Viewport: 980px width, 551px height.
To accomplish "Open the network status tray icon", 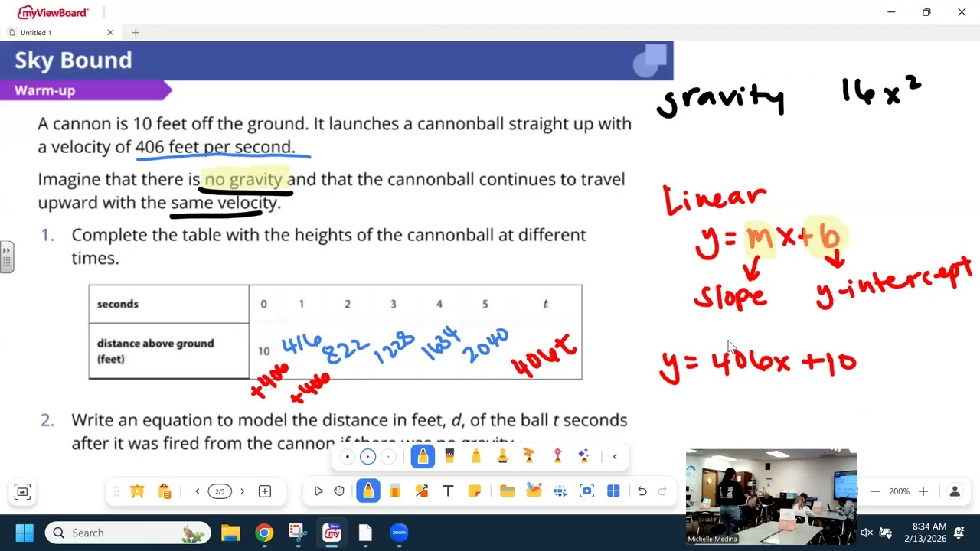I will (886, 533).
